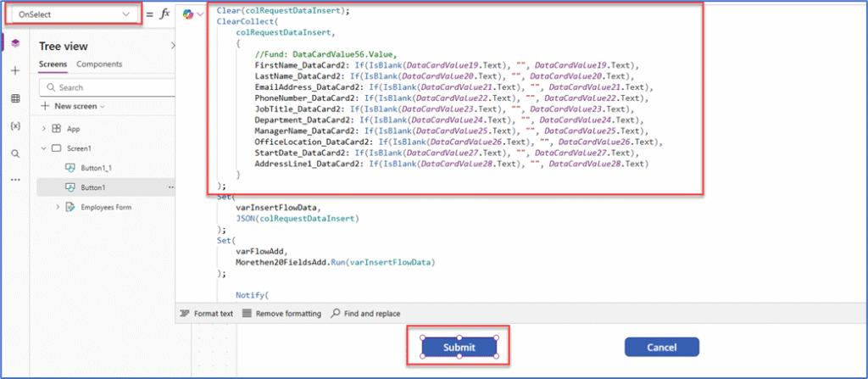Open the OnSelect property dropdown
Viewport: 868px width, 379px height.
(x=75, y=14)
